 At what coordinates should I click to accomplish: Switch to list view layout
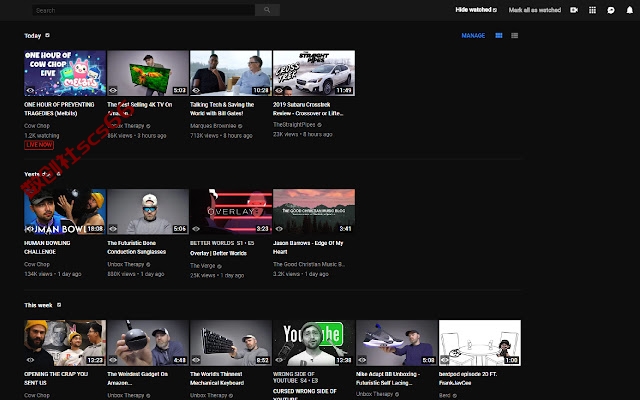(x=515, y=36)
